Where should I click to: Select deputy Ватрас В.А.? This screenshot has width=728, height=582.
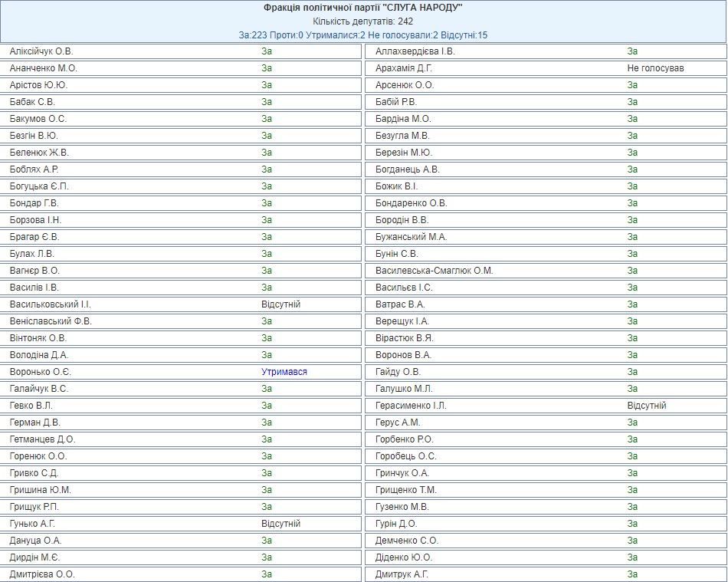click(400, 304)
